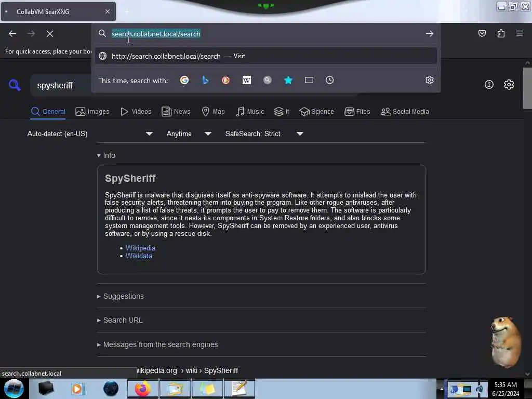
Task: Open the sticky notes taskbar icon
Action: coord(207,389)
